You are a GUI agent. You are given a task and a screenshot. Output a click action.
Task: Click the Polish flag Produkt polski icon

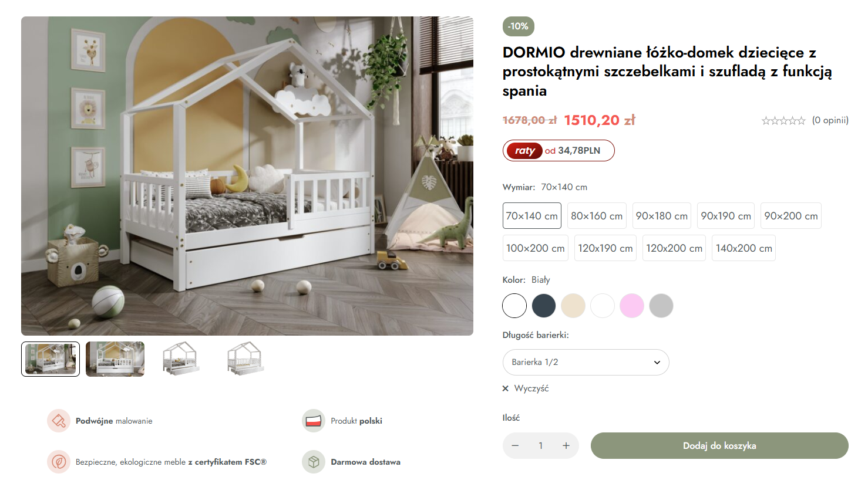tap(314, 421)
